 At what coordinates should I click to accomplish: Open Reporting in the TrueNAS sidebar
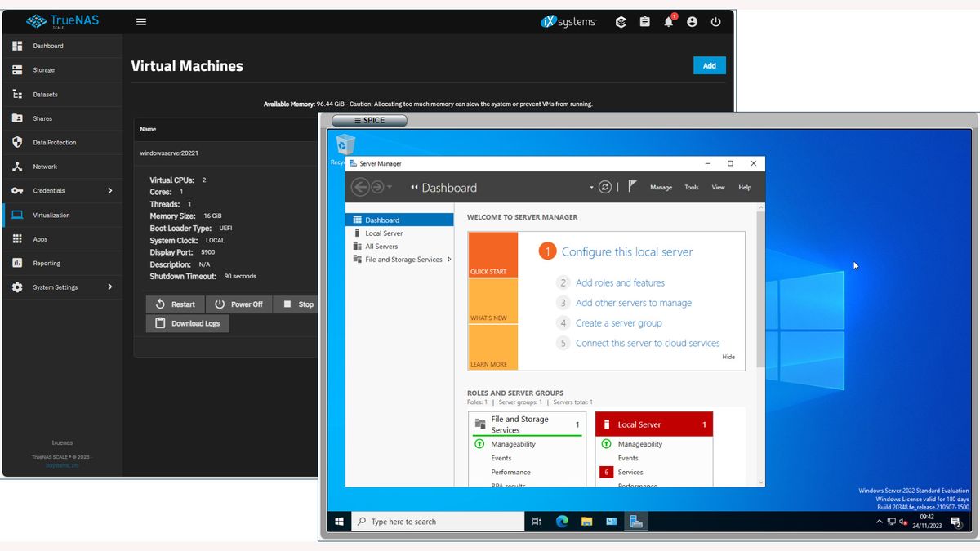(x=62, y=264)
